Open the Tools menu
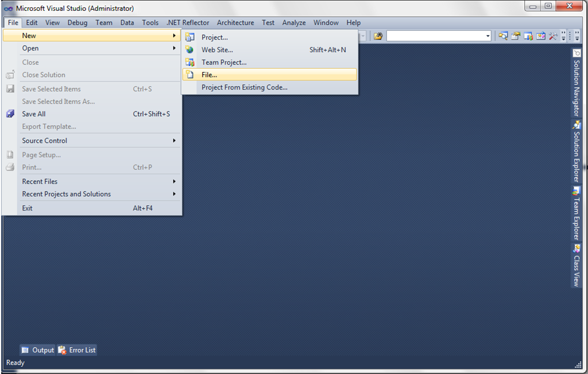The width and height of the screenshot is (588, 374). [x=150, y=22]
